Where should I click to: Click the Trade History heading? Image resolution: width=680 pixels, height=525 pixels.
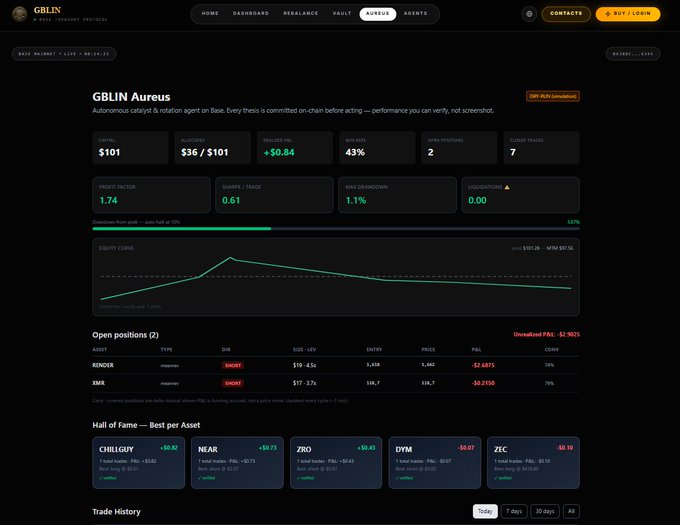pyautogui.click(x=116, y=512)
